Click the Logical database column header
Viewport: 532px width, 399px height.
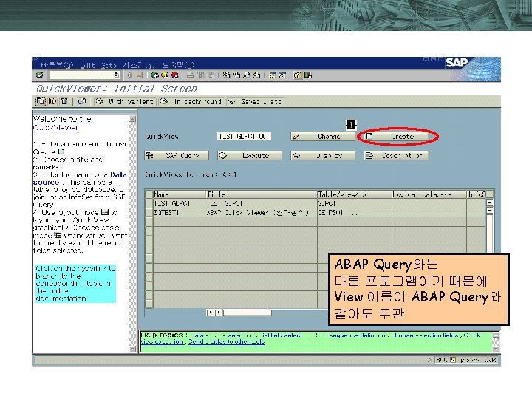429,194
